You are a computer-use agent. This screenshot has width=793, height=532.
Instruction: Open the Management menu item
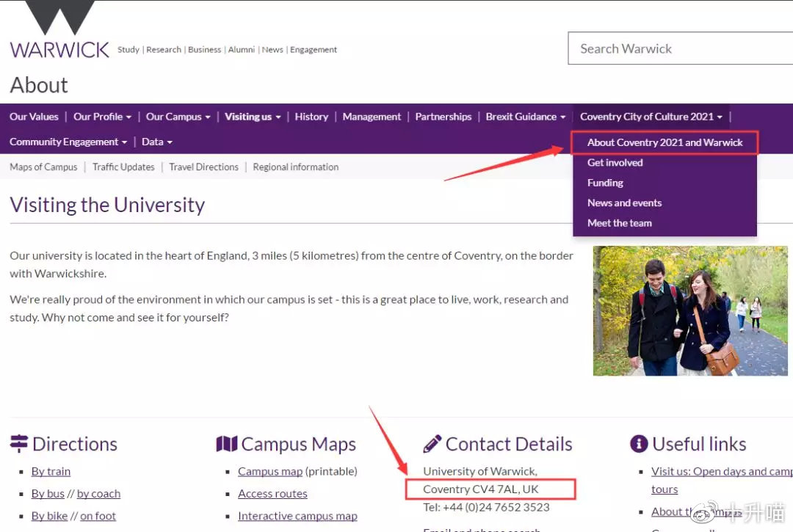372,117
